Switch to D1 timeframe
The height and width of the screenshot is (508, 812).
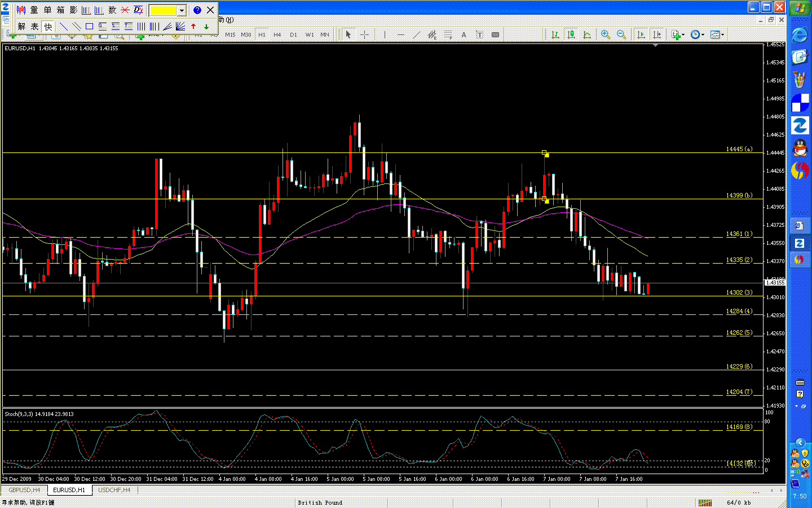click(x=293, y=35)
